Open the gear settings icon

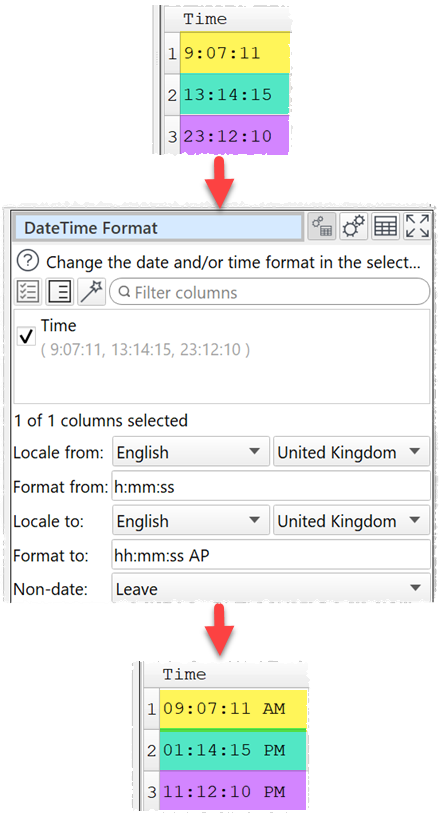point(354,227)
